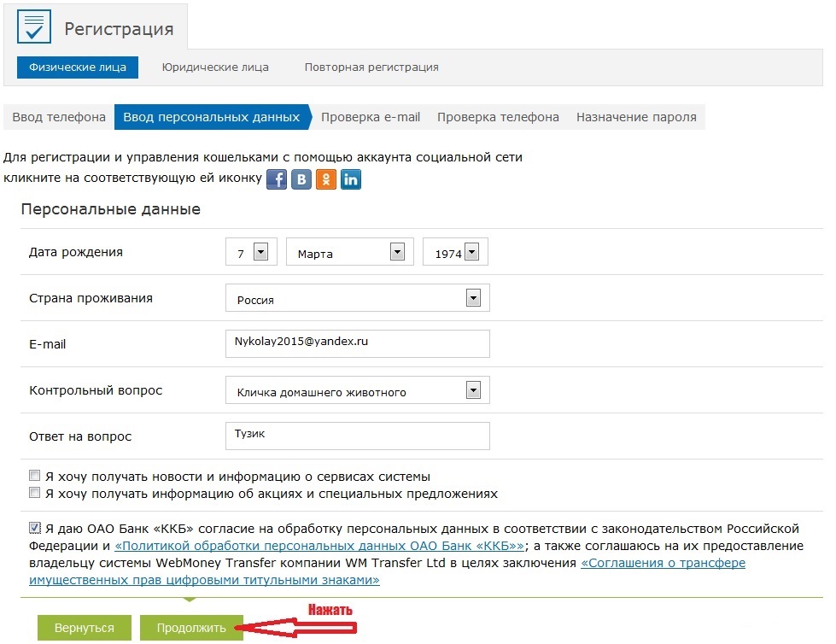Click the Facebook social login icon
Screen dimensions: 836x644
click(277, 179)
